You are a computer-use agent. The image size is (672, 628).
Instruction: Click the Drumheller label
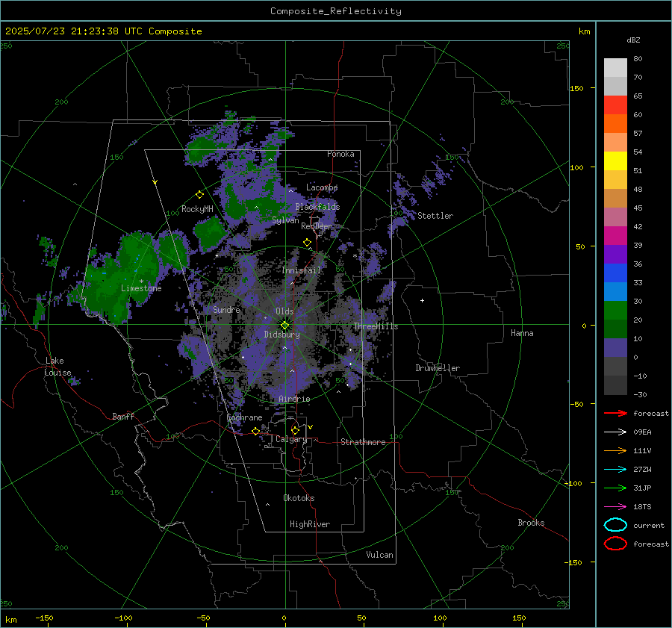438,368
